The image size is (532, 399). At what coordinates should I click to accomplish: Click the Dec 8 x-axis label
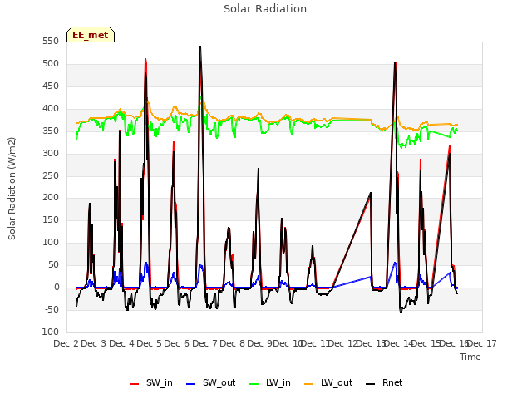233,343
